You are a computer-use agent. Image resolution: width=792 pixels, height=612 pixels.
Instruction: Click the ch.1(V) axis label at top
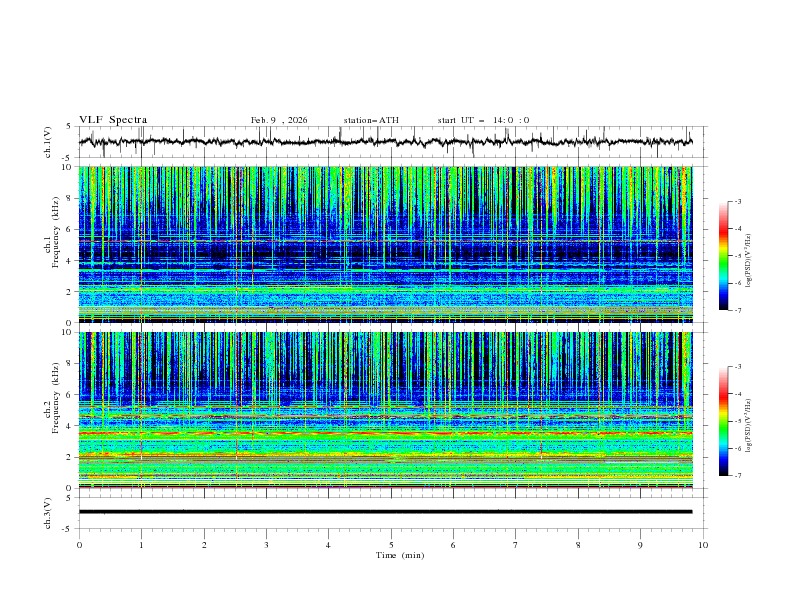[49, 142]
